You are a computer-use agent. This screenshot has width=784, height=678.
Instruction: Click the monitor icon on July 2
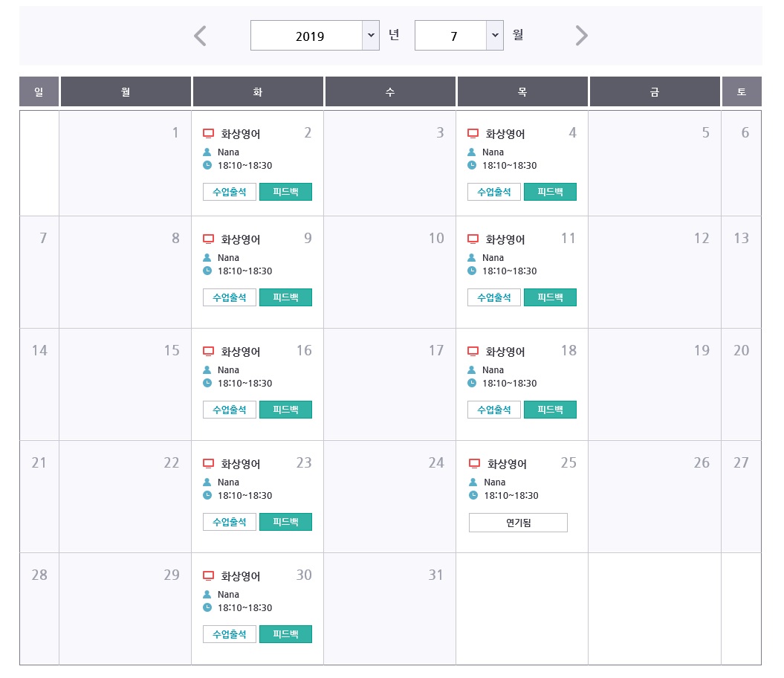pos(209,134)
